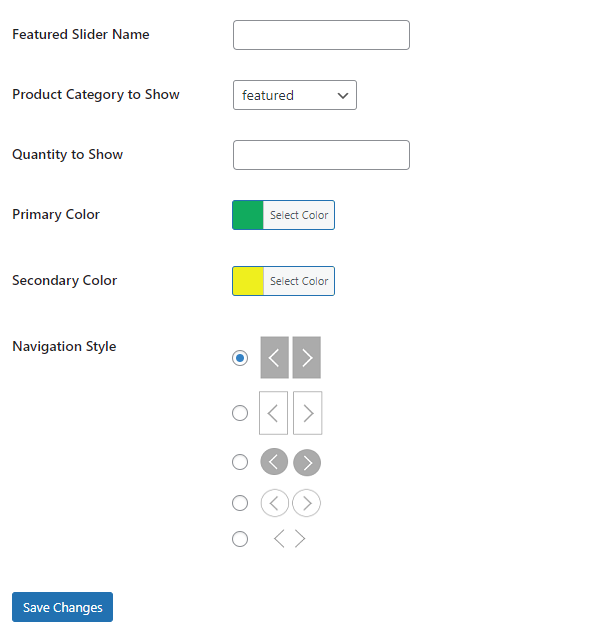Image resolution: width=605 pixels, height=624 pixels.
Task: Focus the Quantity to Show text field
Action: (321, 155)
